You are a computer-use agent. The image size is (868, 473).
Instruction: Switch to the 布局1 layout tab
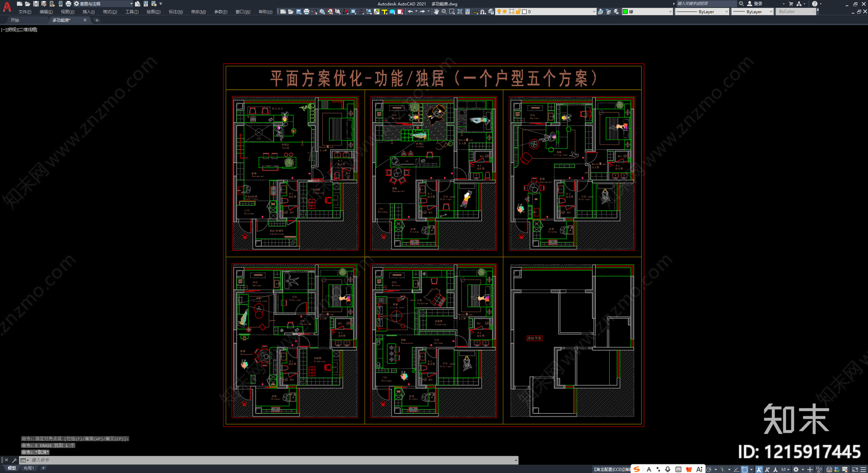[x=29, y=468]
